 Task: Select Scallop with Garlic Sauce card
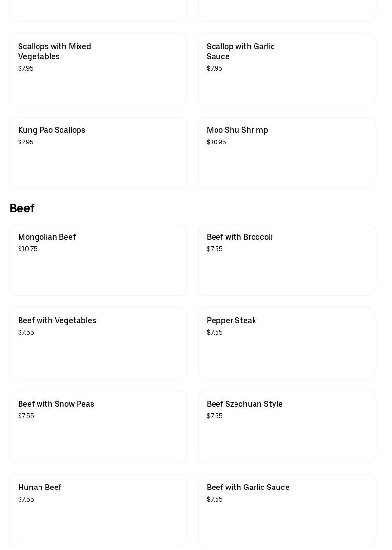coord(287,69)
